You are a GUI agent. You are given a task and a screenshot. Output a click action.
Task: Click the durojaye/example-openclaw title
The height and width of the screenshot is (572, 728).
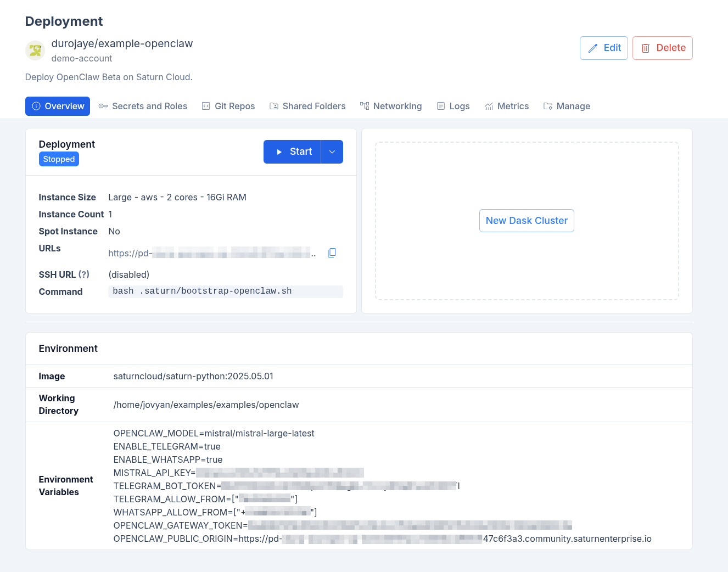[x=122, y=43]
